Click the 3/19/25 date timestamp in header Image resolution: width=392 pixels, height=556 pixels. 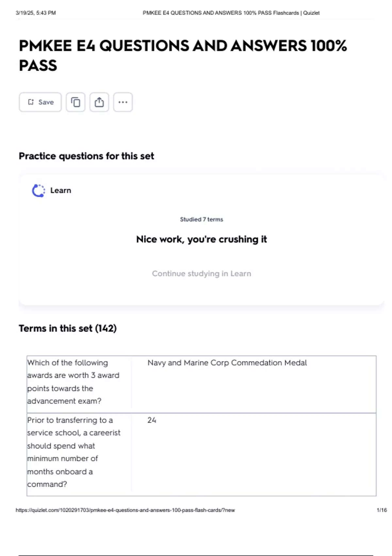tap(36, 13)
